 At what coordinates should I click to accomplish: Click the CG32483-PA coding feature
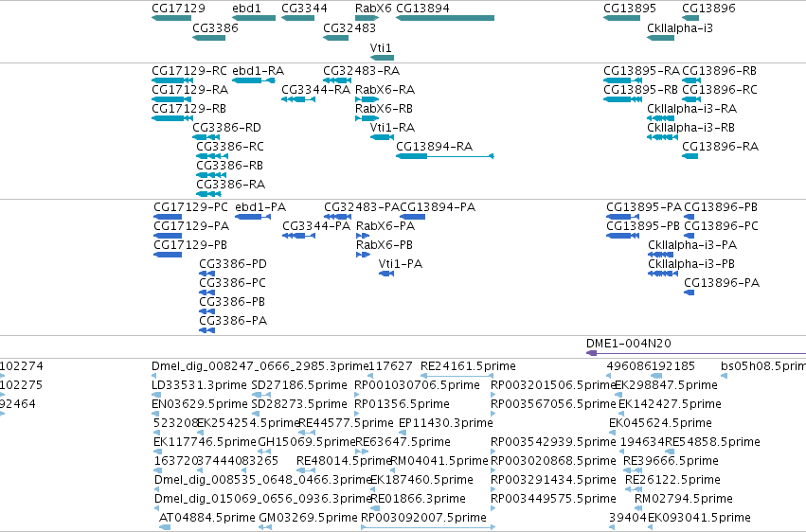pos(338,217)
